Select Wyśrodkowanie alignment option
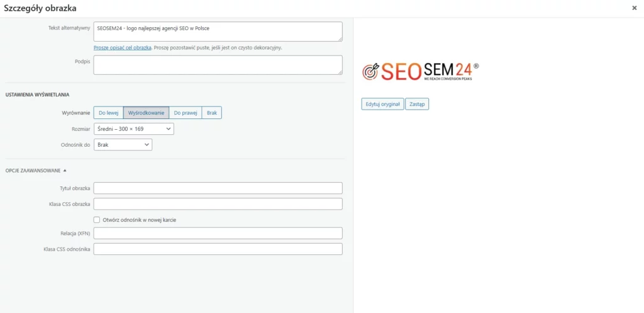Image resolution: width=644 pixels, height=313 pixels. coord(146,113)
